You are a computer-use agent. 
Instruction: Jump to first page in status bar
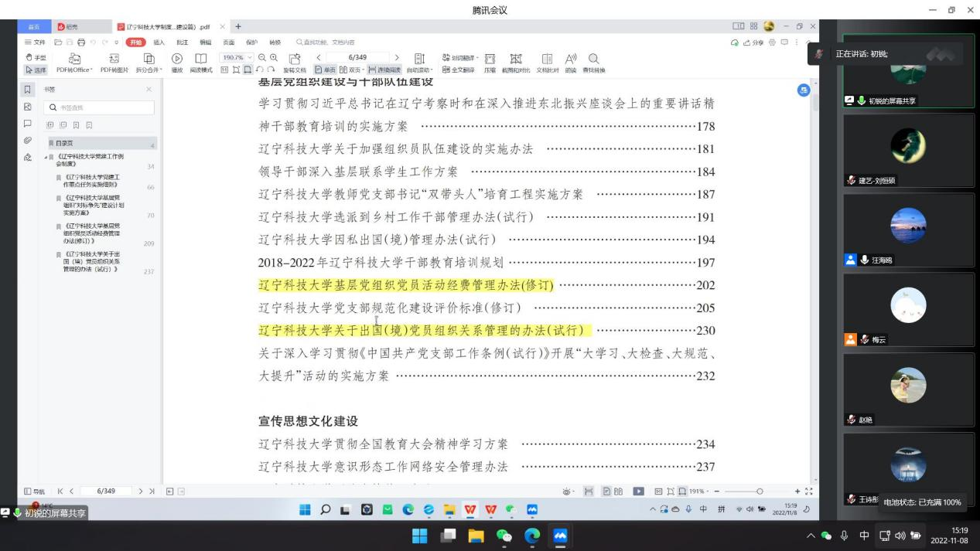coord(60,491)
